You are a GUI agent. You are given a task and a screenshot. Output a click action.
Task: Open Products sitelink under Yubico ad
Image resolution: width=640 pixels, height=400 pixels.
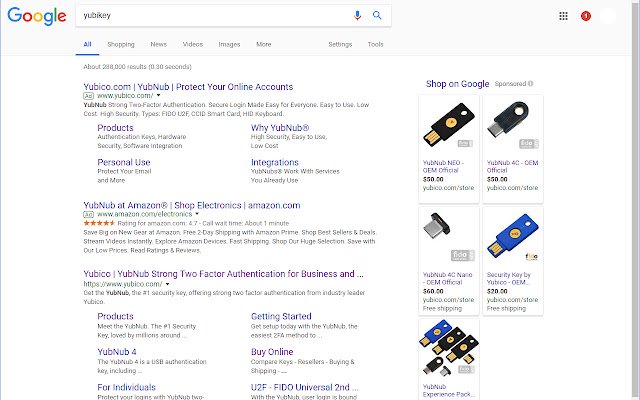(x=115, y=128)
